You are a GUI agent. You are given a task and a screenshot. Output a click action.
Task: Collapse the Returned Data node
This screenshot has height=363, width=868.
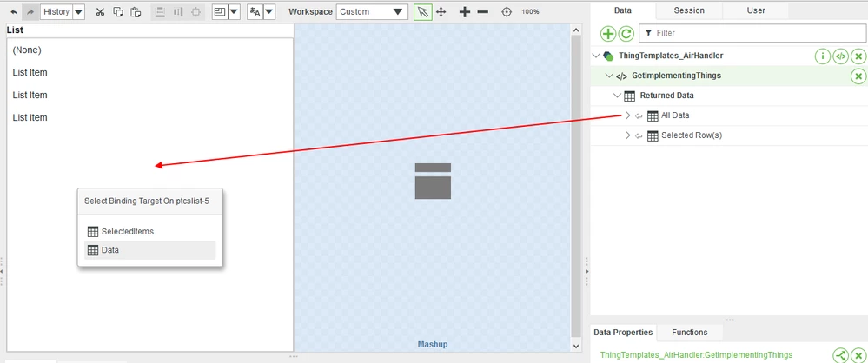tap(617, 96)
